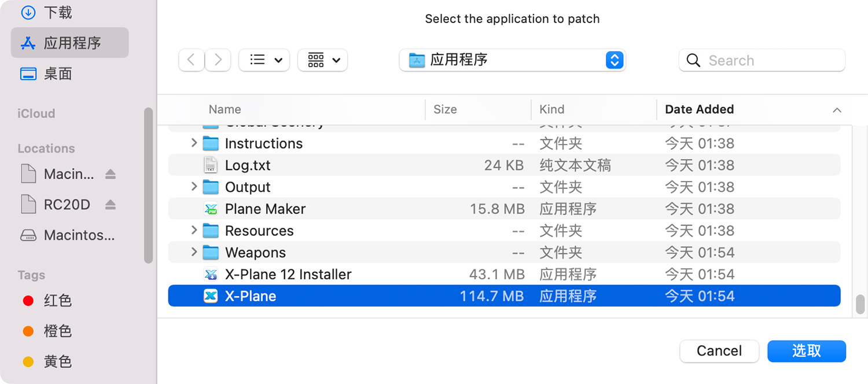Click the 114.7 MB size cell
Screen dimensions: 868x384
coord(492,296)
